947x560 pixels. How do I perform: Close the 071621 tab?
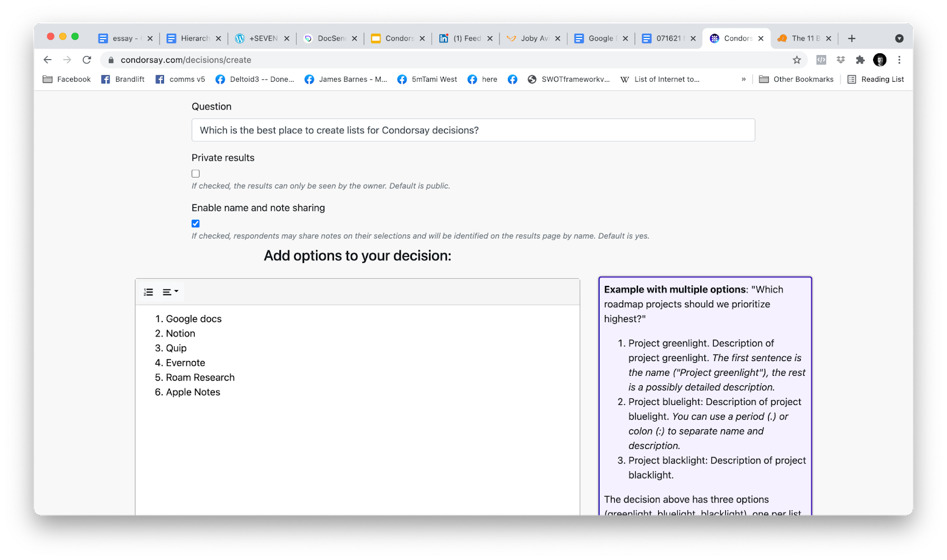pos(693,38)
